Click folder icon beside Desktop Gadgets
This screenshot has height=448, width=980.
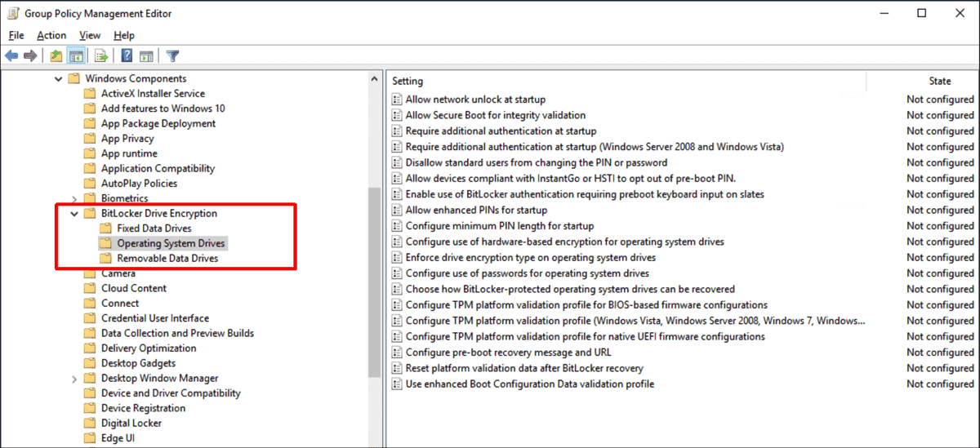[90, 363]
